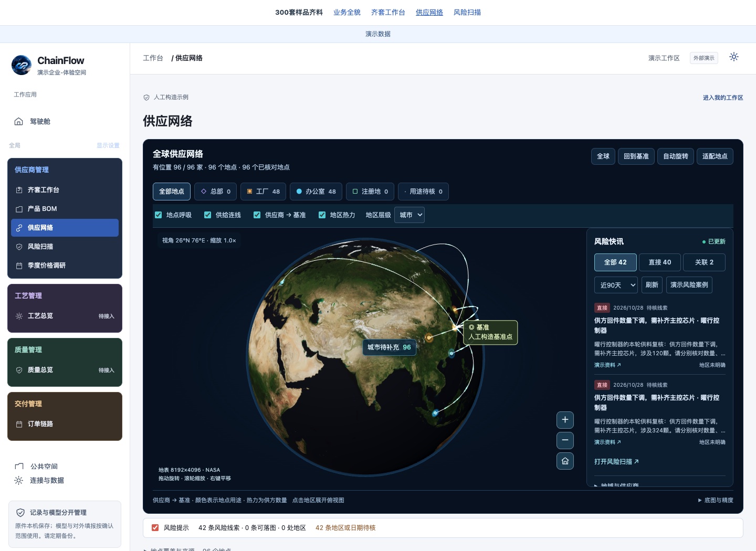This screenshot has width=756, height=551.
Task: Click the 季度价格调研 calendar icon
Action: click(19, 266)
